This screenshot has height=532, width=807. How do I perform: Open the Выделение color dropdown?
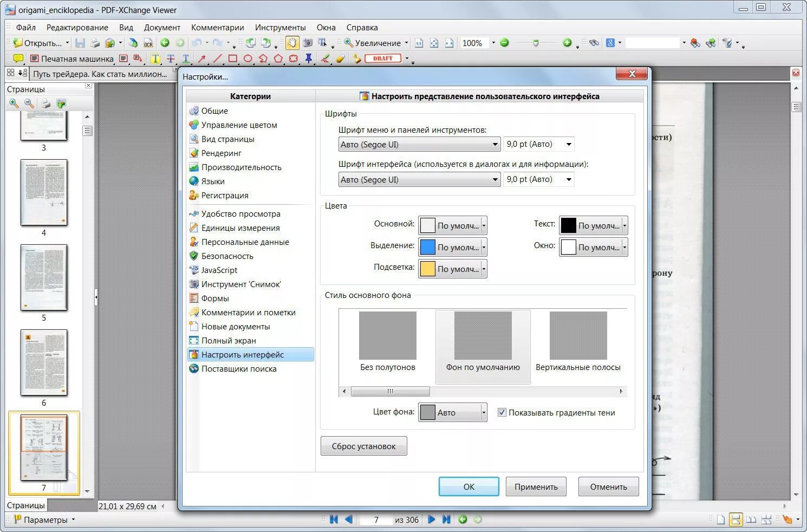click(453, 247)
